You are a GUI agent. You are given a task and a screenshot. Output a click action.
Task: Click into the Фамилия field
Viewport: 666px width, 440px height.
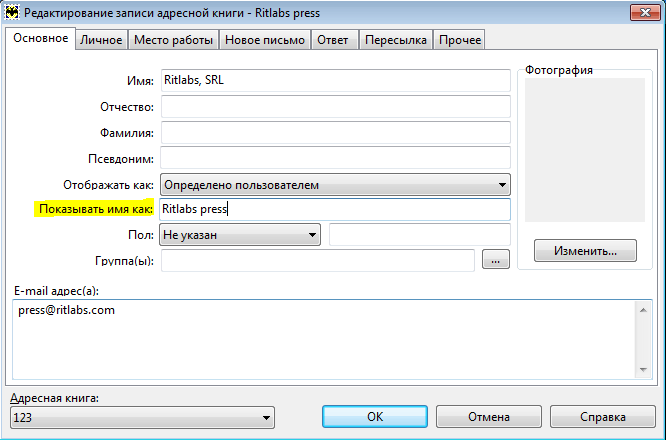coord(336,133)
